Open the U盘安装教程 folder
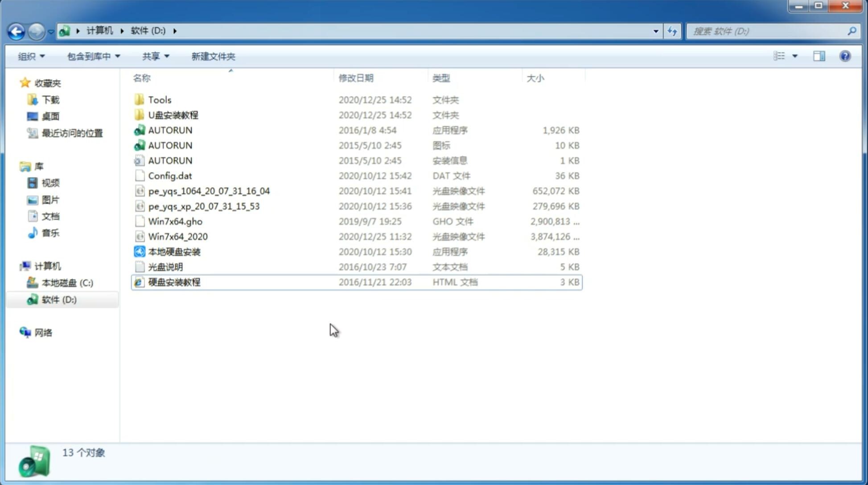 (x=173, y=115)
